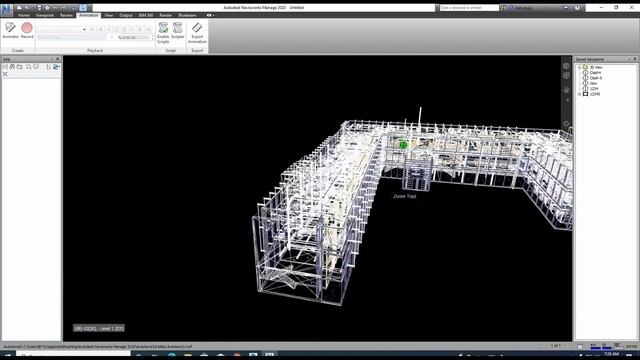Open the Render ribbon tab

click(166, 15)
